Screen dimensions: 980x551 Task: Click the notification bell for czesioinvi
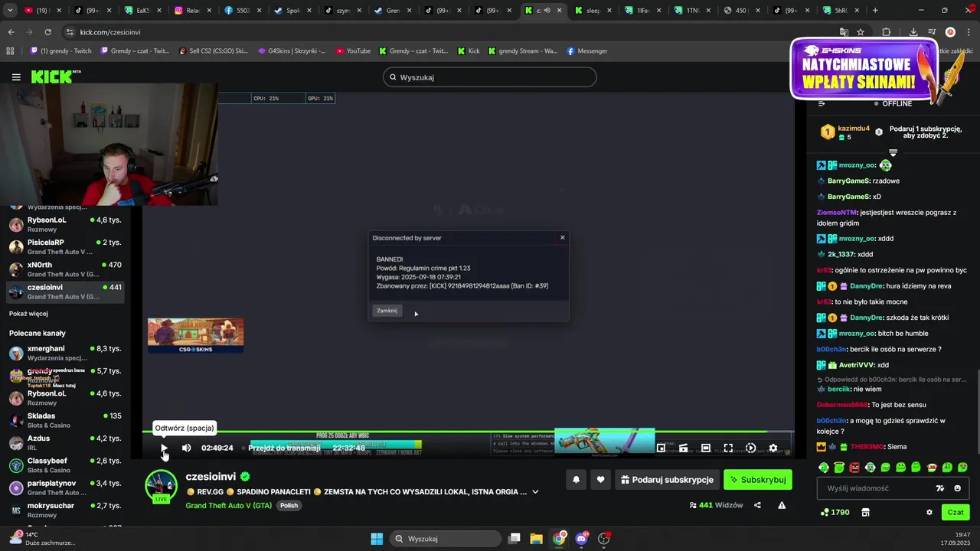coord(577,480)
